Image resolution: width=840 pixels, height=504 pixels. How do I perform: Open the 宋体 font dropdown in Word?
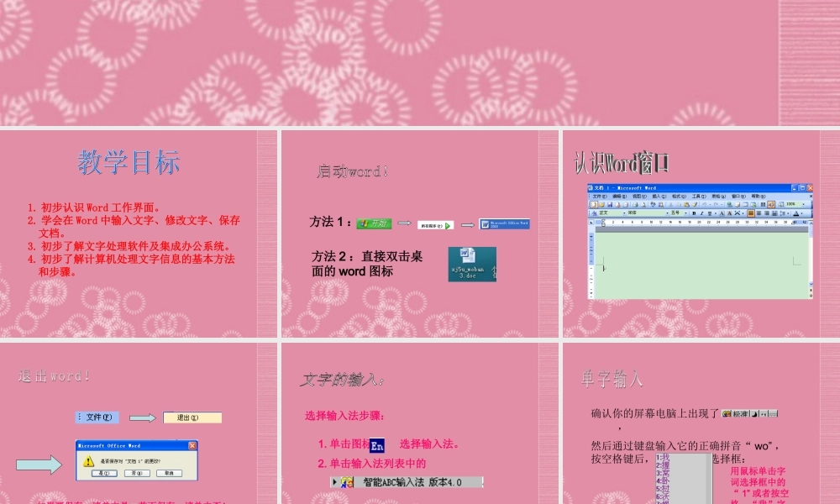pos(667,213)
